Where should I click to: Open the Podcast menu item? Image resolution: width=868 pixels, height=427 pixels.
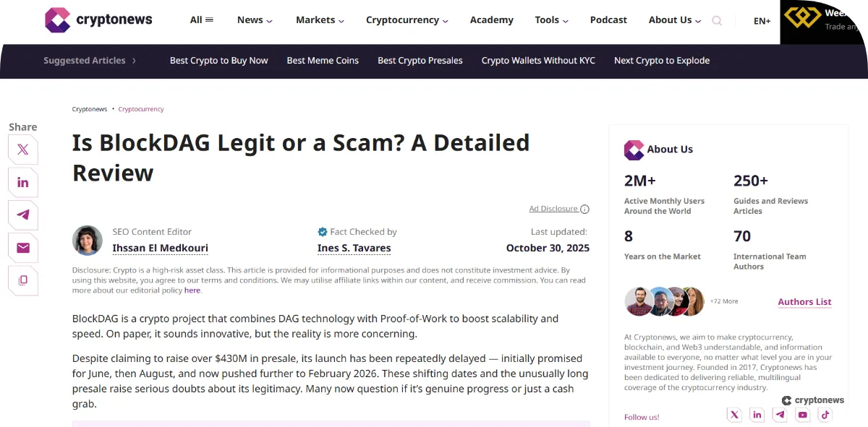[x=608, y=20]
